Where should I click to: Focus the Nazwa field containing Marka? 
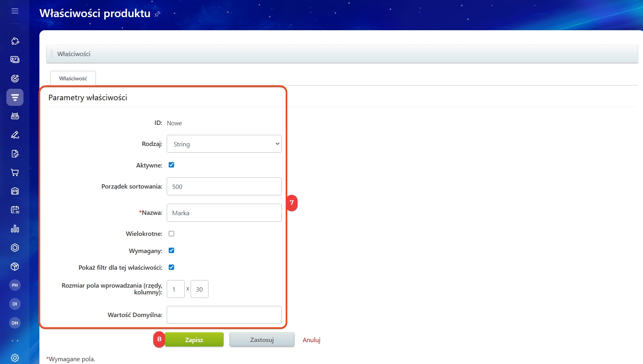click(x=224, y=213)
